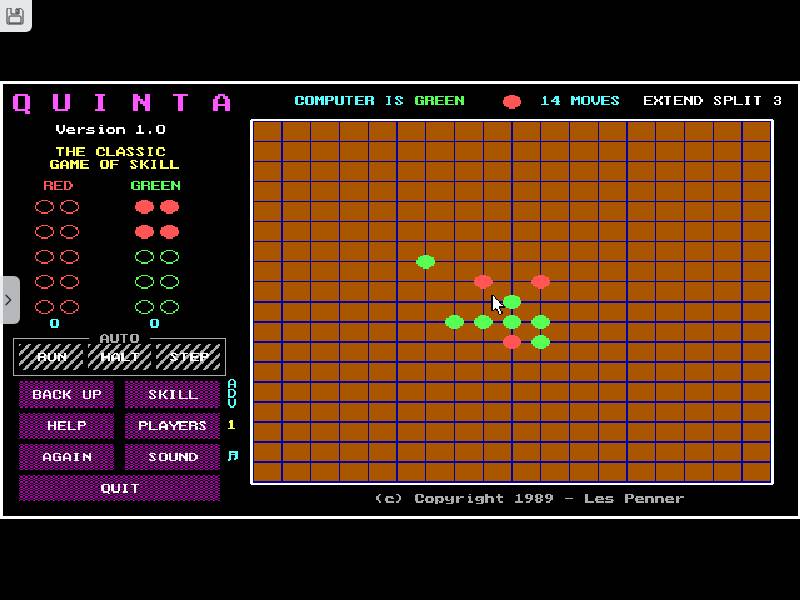This screenshot has width=800, height=600.
Task: Click the first filled red captured piece under GREEN
Action: tap(144, 207)
